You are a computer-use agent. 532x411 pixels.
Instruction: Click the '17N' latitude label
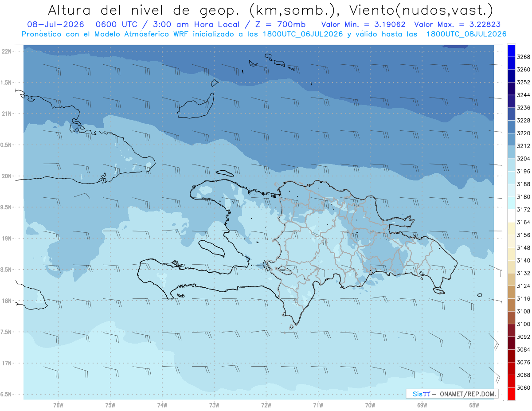coord(7,364)
